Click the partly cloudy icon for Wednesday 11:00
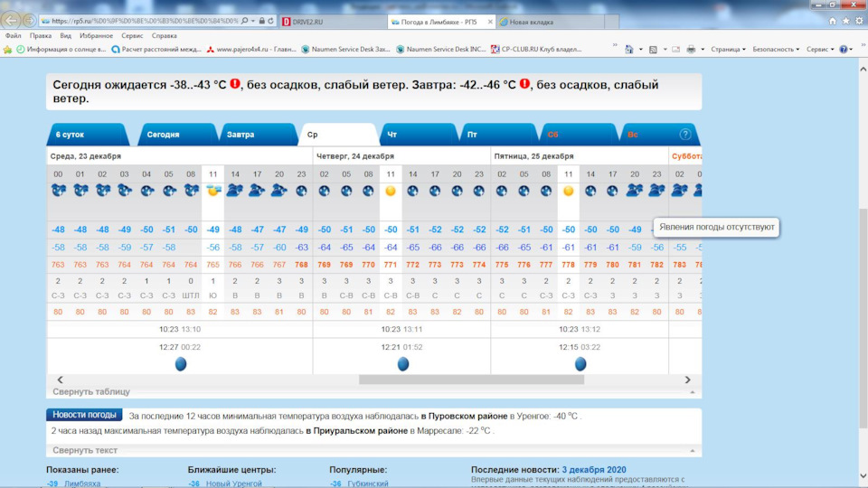 [x=213, y=191]
